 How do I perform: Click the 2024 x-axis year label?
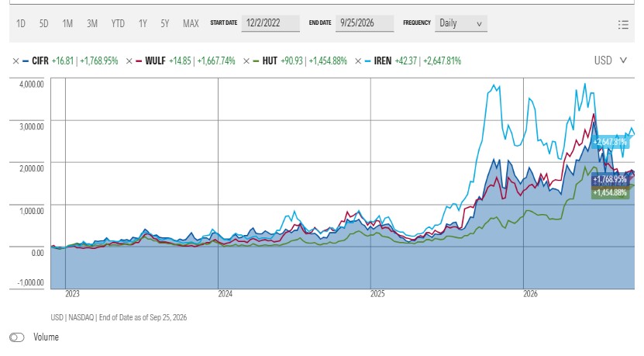tap(225, 294)
